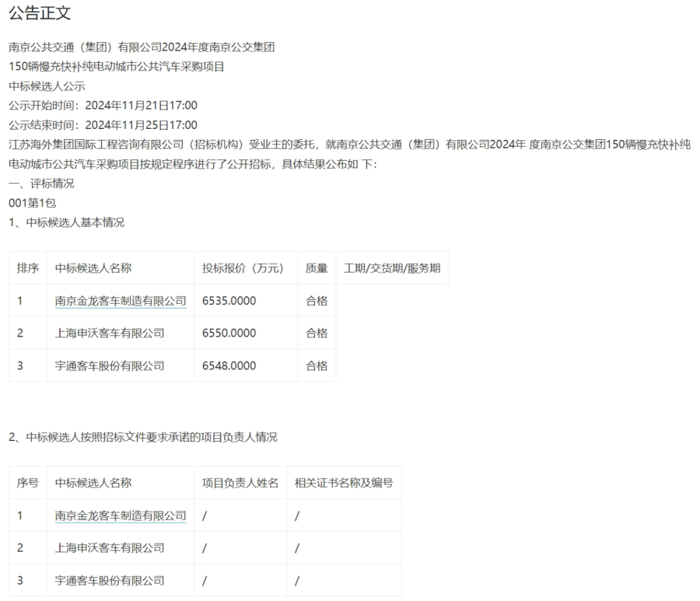Click the 质量 column header
Screen dimensions: 700x601
coord(316,268)
